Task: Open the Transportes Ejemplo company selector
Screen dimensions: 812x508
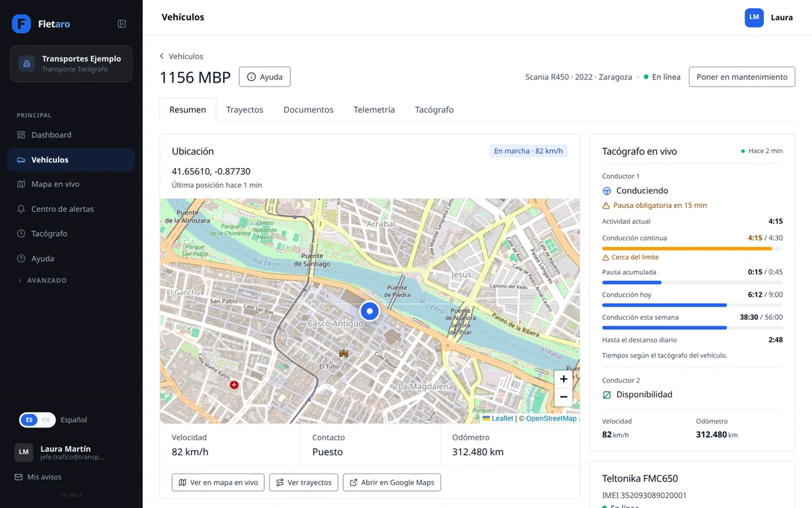Action: pyautogui.click(x=71, y=64)
